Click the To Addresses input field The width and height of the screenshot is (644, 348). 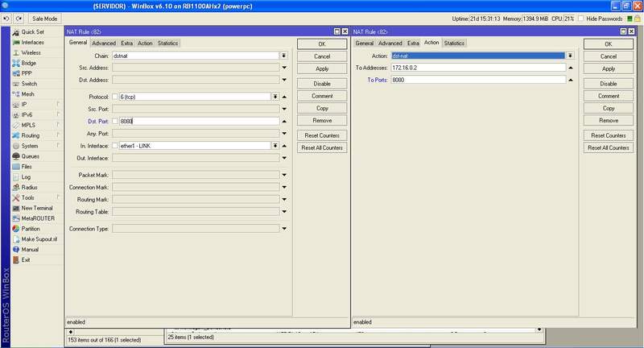(x=478, y=68)
